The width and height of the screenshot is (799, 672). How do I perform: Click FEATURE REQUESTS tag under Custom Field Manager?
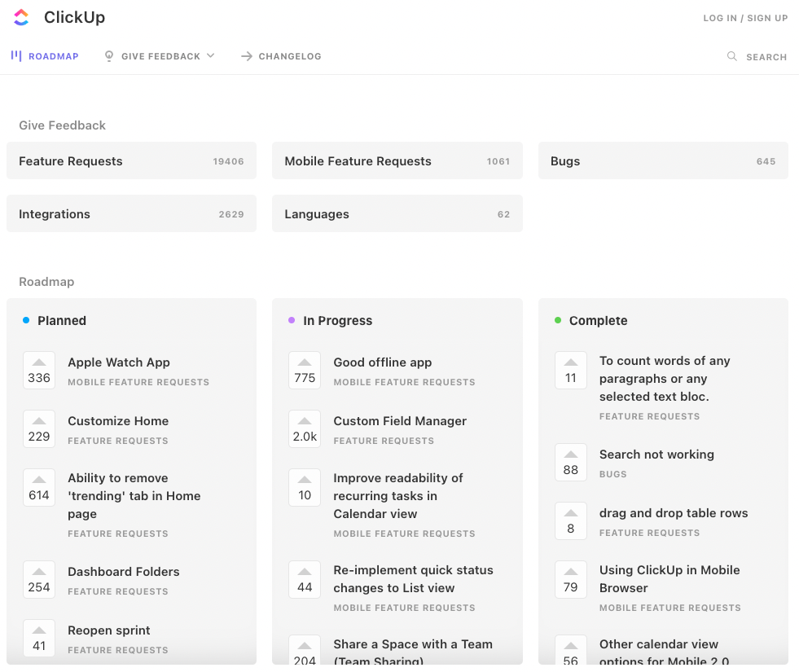(x=384, y=441)
